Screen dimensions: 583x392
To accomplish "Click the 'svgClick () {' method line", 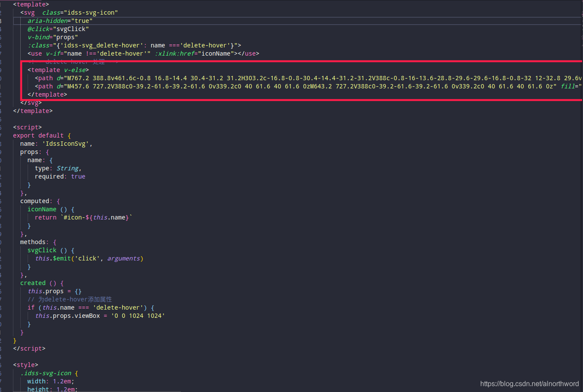I will coord(51,250).
